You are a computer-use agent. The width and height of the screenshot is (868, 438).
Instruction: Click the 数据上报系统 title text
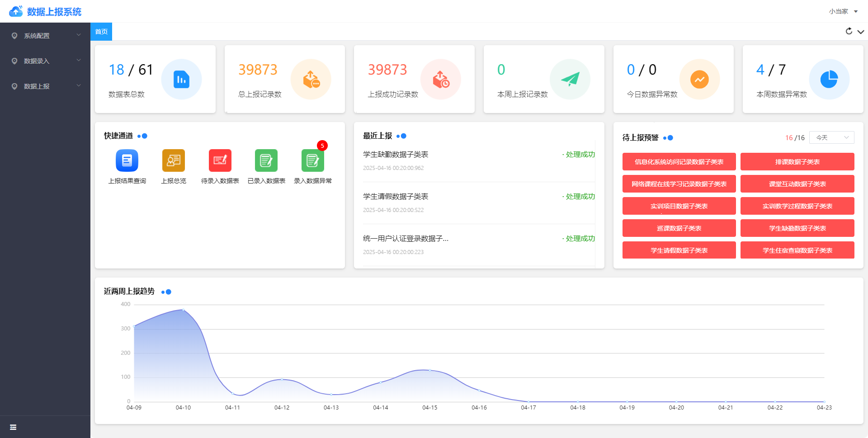54,12
